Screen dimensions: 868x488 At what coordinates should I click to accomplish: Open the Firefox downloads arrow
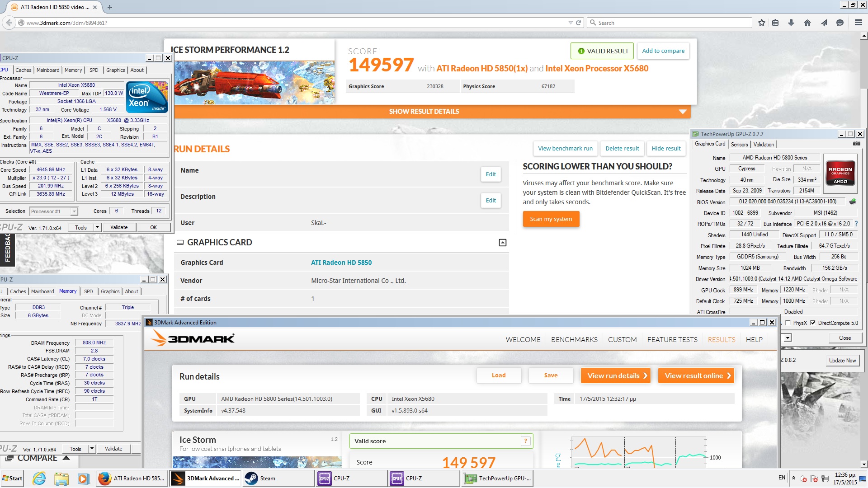click(x=791, y=23)
